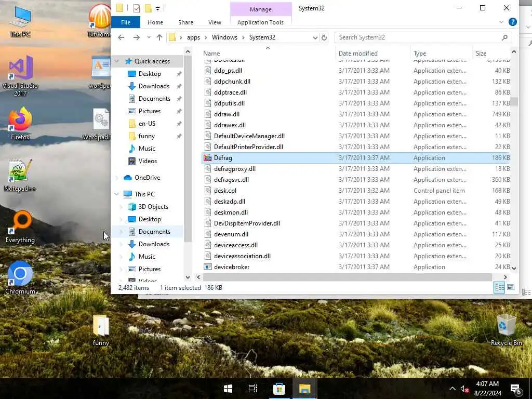
Task: Expand the ribbon with the chevron
Action: click(x=501, y=22)
